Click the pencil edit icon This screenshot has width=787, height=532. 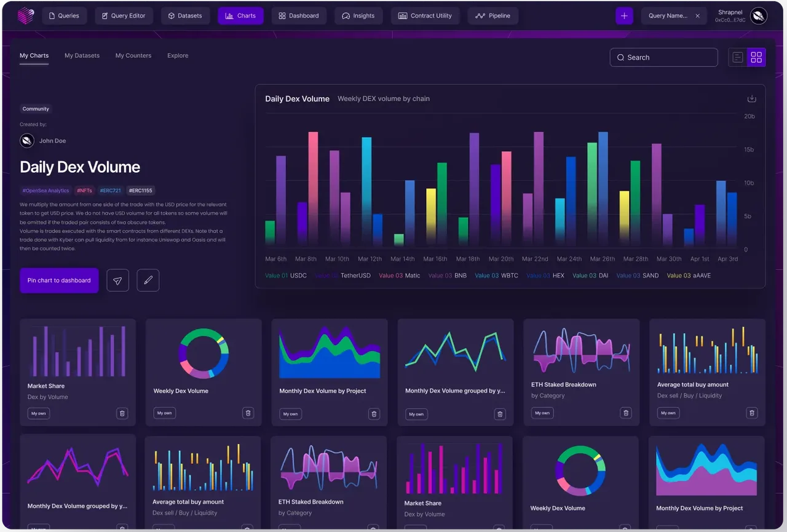pyautogui.click(x=148, y=280)
